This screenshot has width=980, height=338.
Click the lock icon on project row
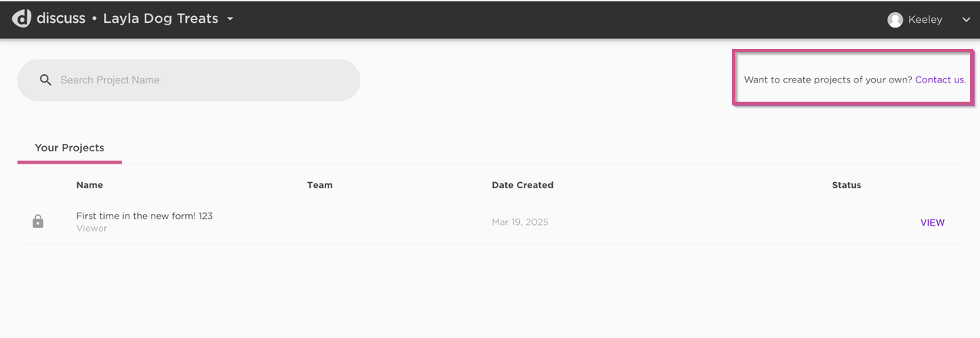point(38,222)
